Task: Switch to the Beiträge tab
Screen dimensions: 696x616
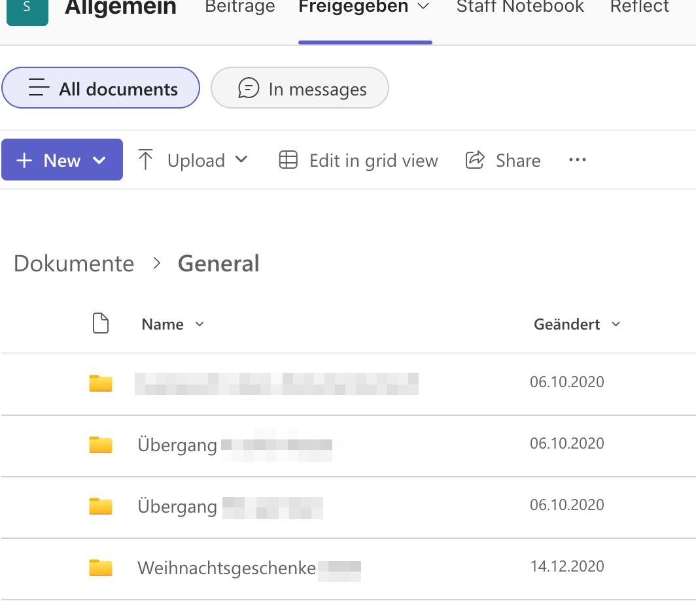Action: (x=240, y=7)
